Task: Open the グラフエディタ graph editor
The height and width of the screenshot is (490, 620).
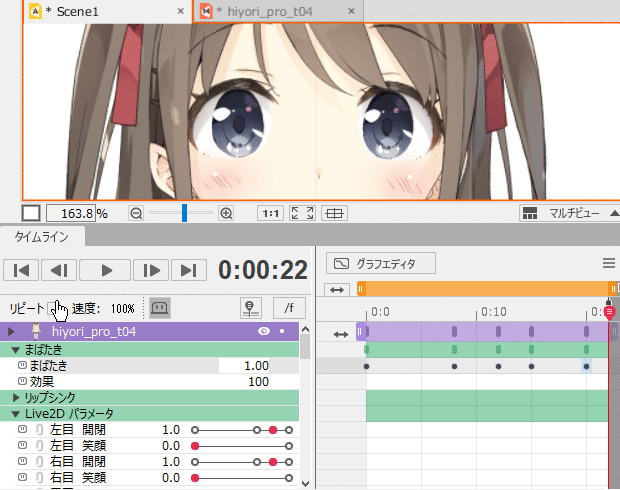Action: [x=382, y=263]
